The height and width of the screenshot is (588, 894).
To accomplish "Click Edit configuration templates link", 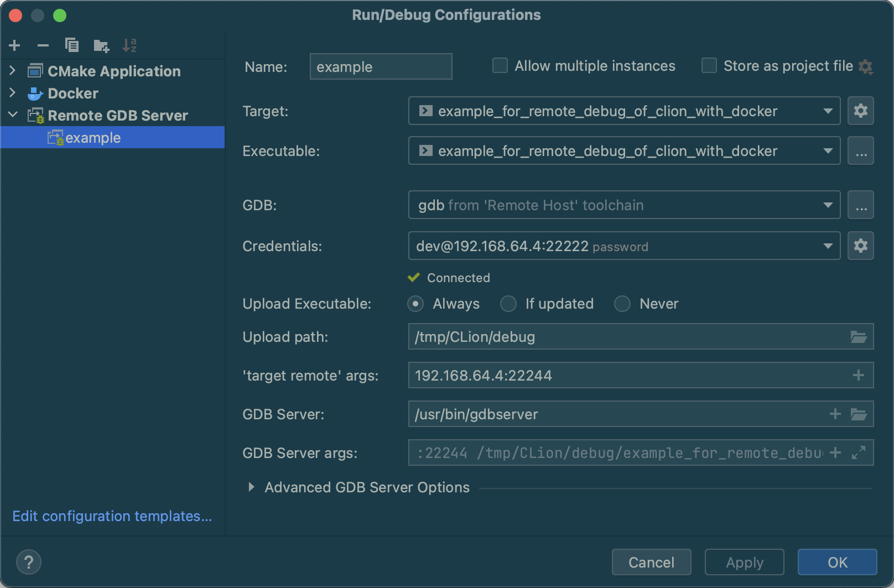I will pyautogui.click(x=112, y=516).
